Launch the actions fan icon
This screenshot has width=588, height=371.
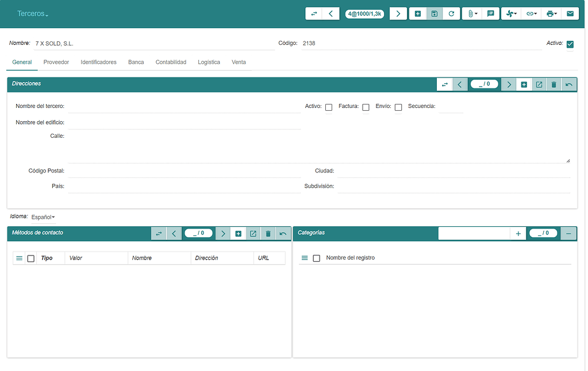509,13
